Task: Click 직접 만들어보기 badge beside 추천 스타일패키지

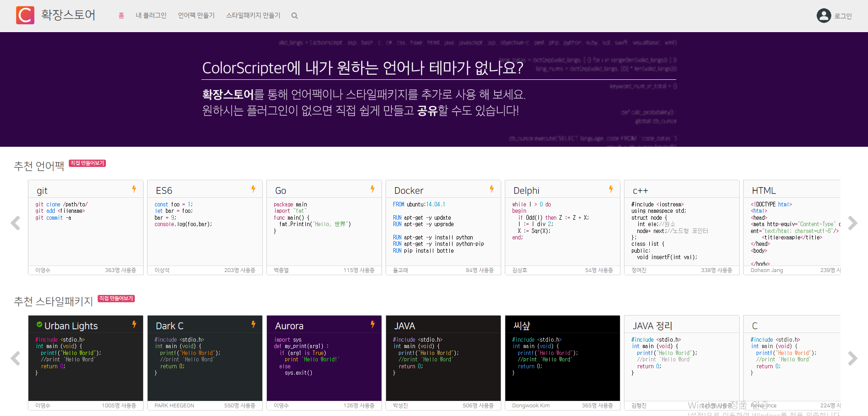Action: tap(116, 299)
